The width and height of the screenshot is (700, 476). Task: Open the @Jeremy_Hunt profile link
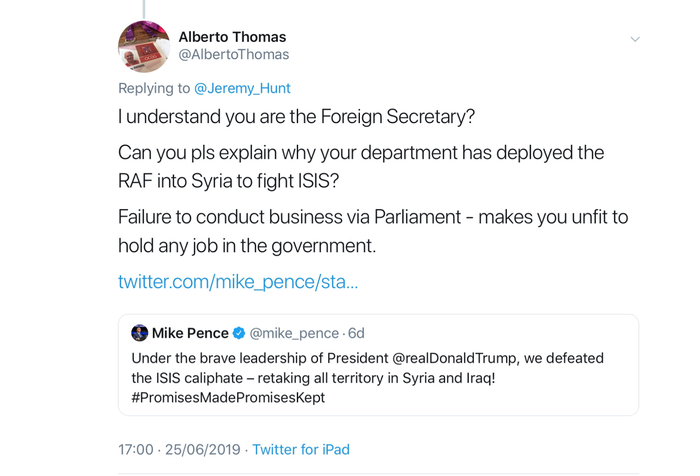point(242,88)
